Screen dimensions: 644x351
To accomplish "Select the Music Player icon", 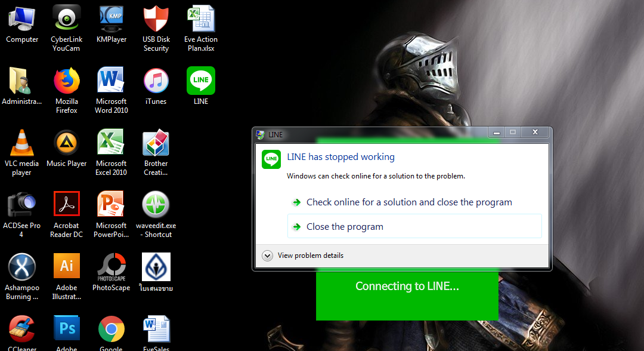I will pos(67,143).
